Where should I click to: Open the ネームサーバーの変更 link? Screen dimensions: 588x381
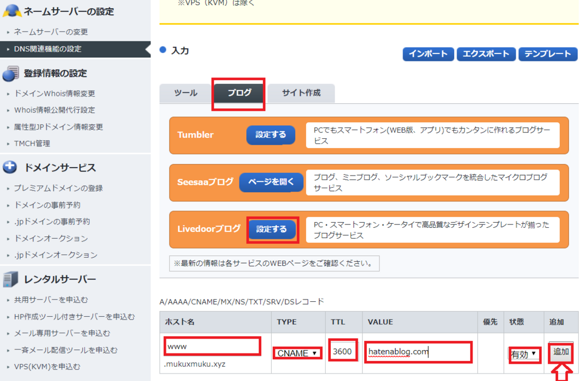pyautogui.click(x=51, y=32)
